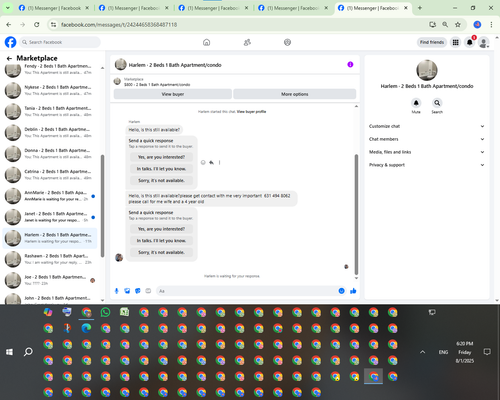Open the Facebook logo home link
The width and height of the screenshot is (500, 400).
[10, 42]
